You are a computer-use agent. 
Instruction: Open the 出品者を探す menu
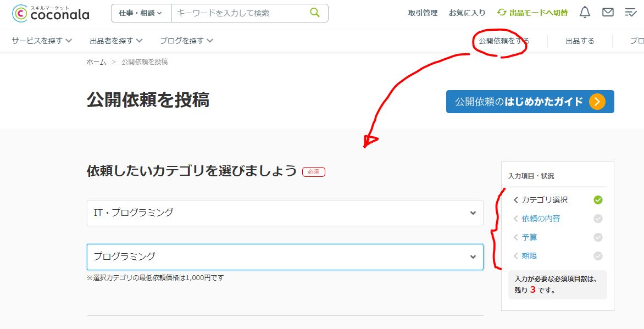[116, 41]
